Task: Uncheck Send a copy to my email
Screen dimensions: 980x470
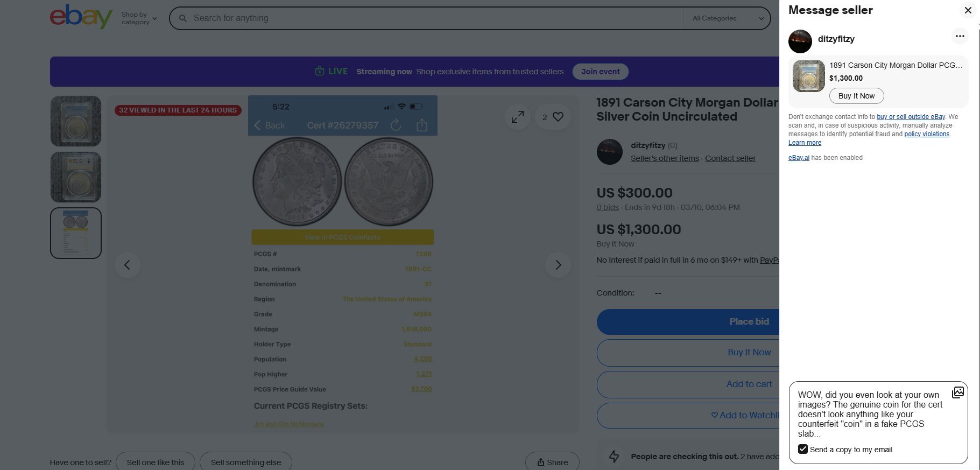Action: pyautogui.click(x=803, y=449)
